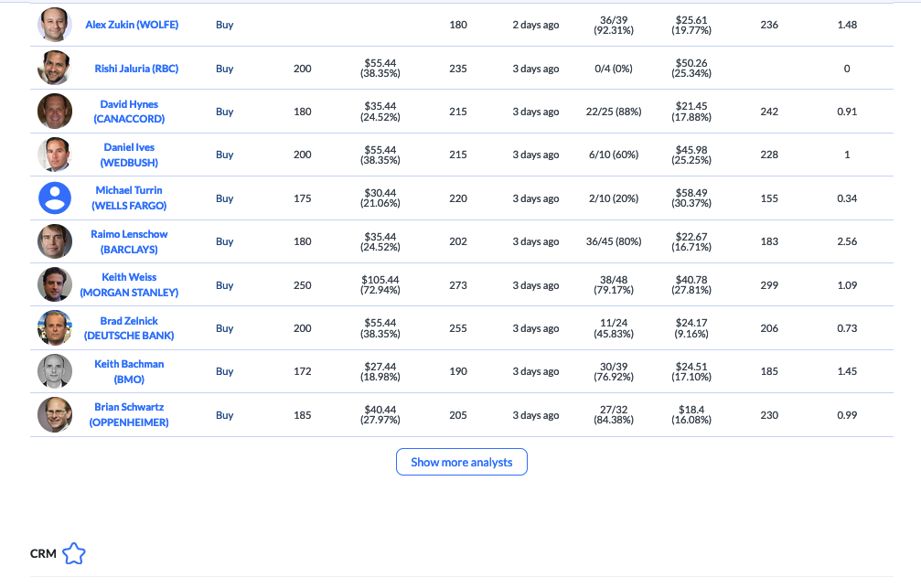Open Brian Schwartz (OPPENHEIMER) link
The width and height of the screenshot is (921, 588).
(129, 415)
